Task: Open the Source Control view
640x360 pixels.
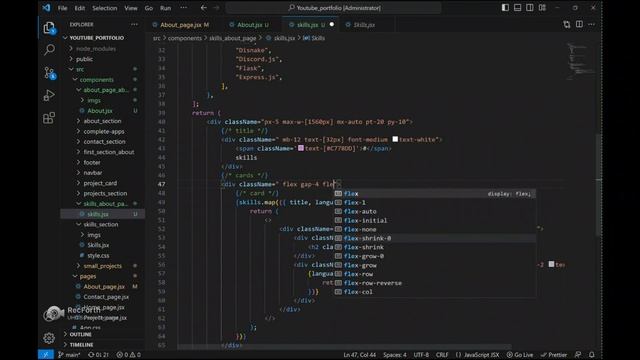Action: 49,73
